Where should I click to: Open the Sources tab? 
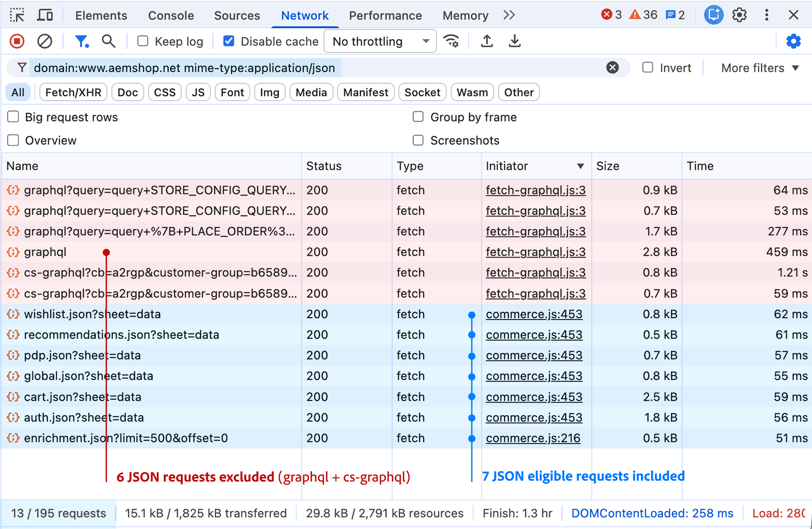point(237,15)
